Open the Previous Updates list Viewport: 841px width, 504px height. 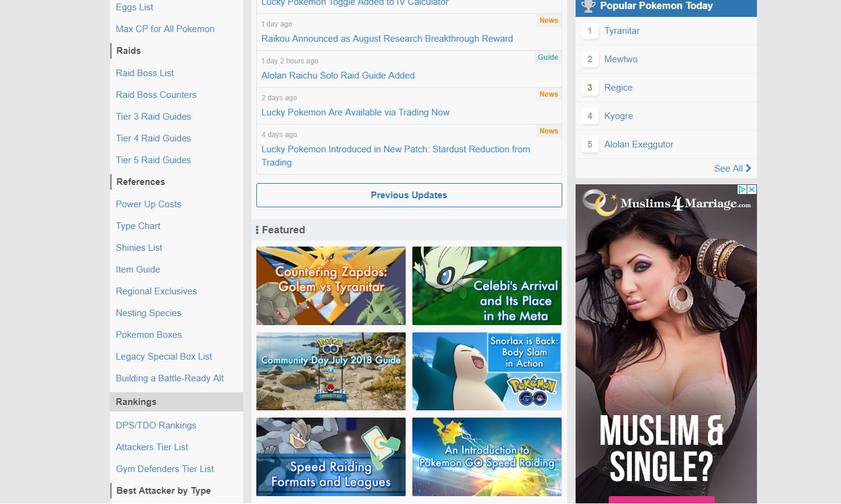pyautogui.click(x=409, y=195)
